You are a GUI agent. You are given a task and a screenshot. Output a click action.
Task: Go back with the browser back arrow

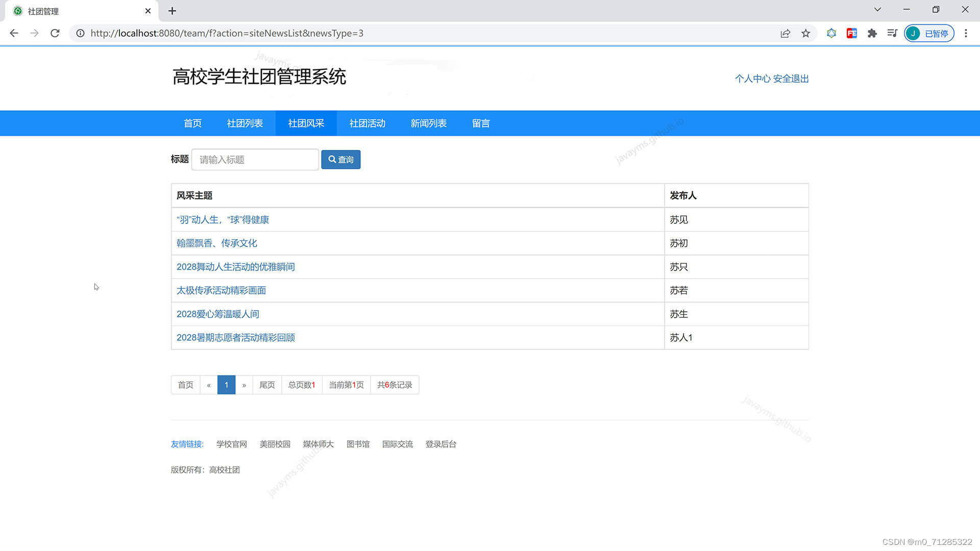14,33
